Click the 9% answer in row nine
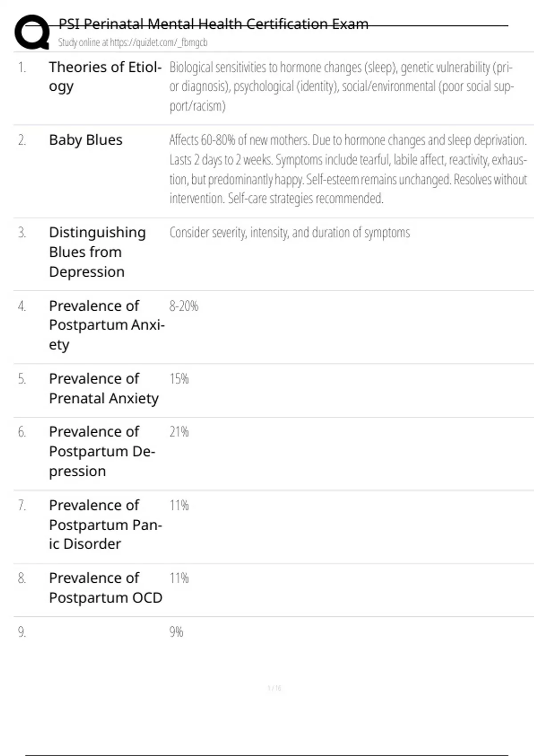 (176, 632)
